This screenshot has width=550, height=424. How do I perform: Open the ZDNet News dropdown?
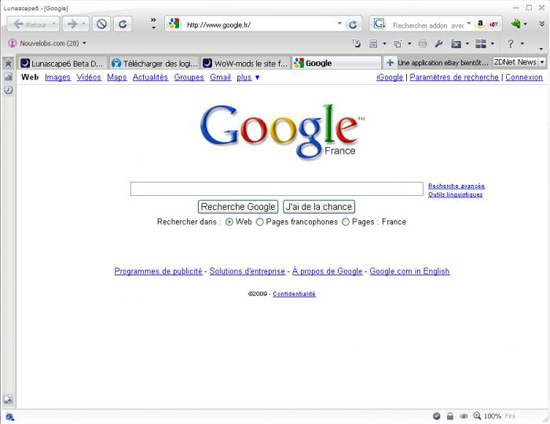(x=542, y=62)
